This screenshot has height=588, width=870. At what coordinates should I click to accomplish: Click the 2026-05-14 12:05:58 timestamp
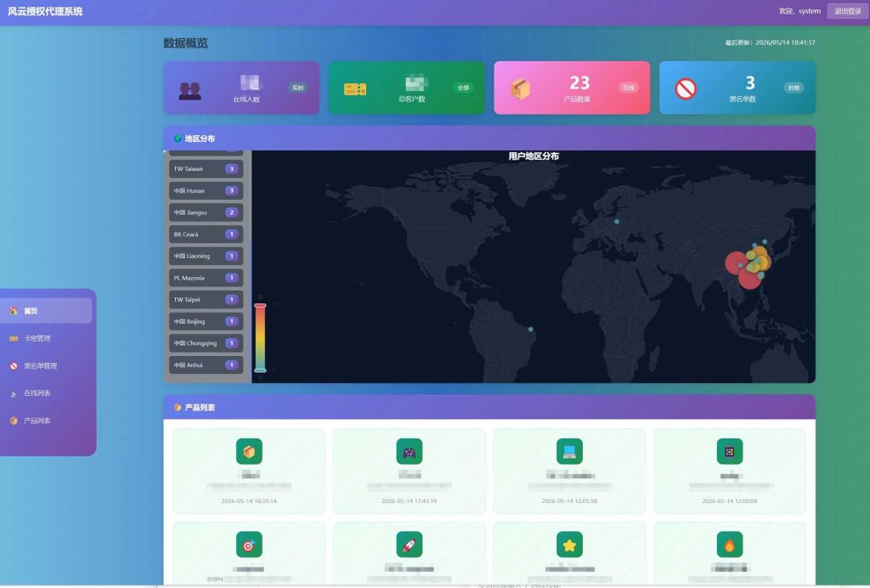[569, 501]
